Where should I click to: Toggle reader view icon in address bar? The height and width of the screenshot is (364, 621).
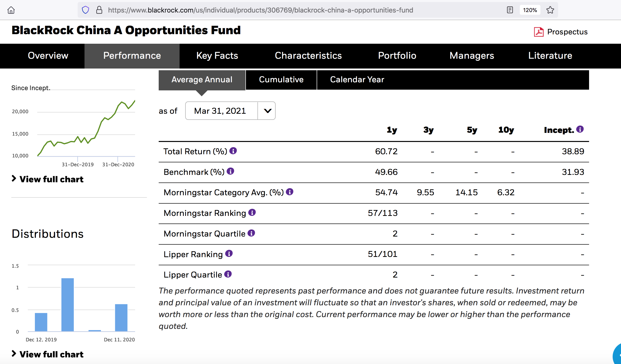point(510,10)
